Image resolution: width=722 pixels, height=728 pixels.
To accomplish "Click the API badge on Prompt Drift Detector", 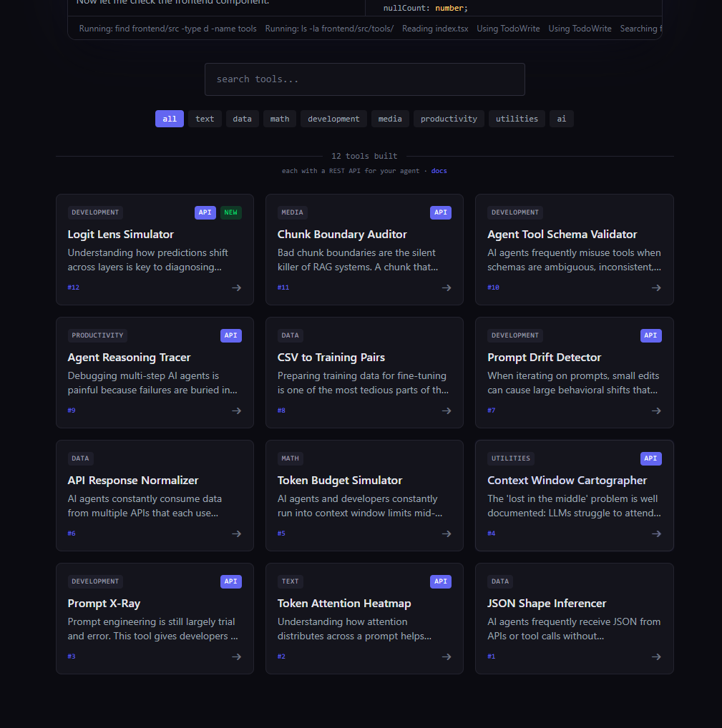I will 650,335.
